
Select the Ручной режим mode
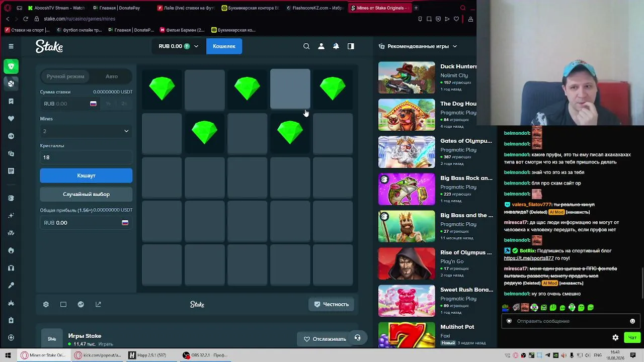pos(65,76)
